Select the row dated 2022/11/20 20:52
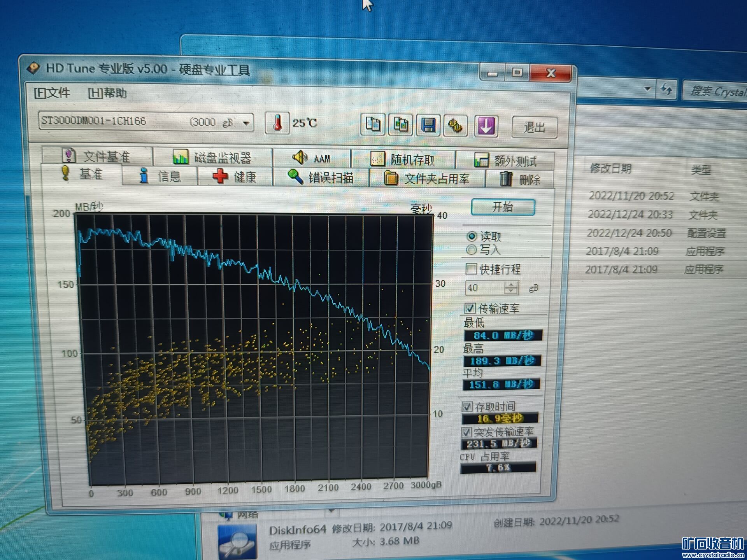 (658, 196)
